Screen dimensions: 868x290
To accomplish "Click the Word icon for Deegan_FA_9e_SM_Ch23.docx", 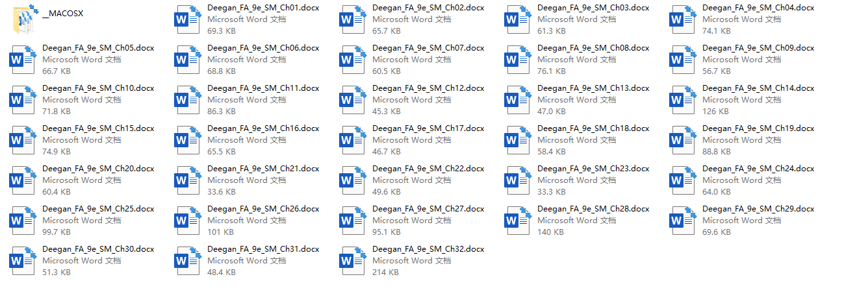I will tap(518, 180).
